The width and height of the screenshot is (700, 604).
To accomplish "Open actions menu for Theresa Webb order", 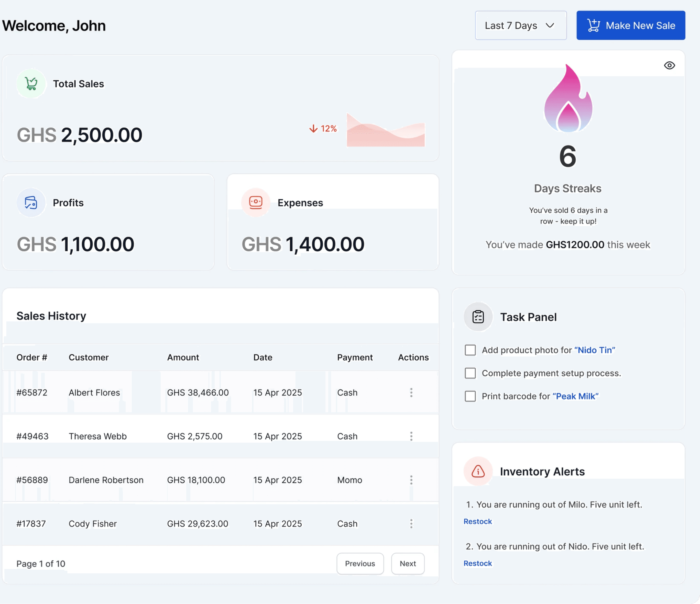I will coord(411,436).
